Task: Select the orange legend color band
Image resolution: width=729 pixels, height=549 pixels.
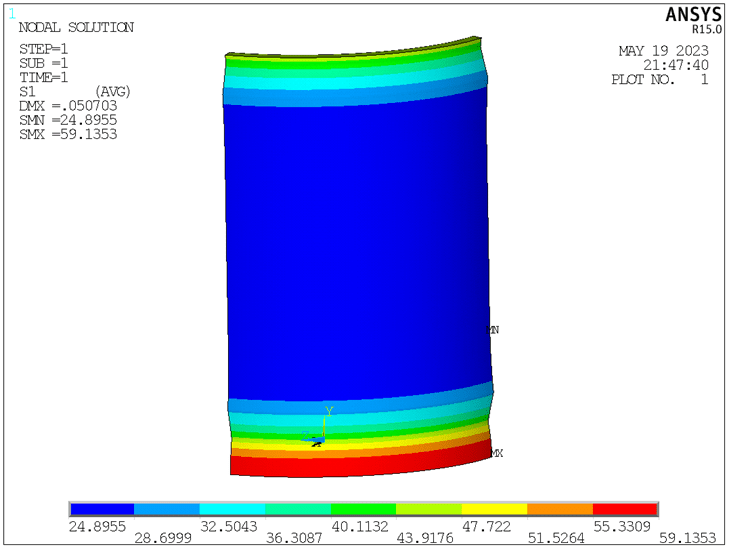Action: [560, 510]
